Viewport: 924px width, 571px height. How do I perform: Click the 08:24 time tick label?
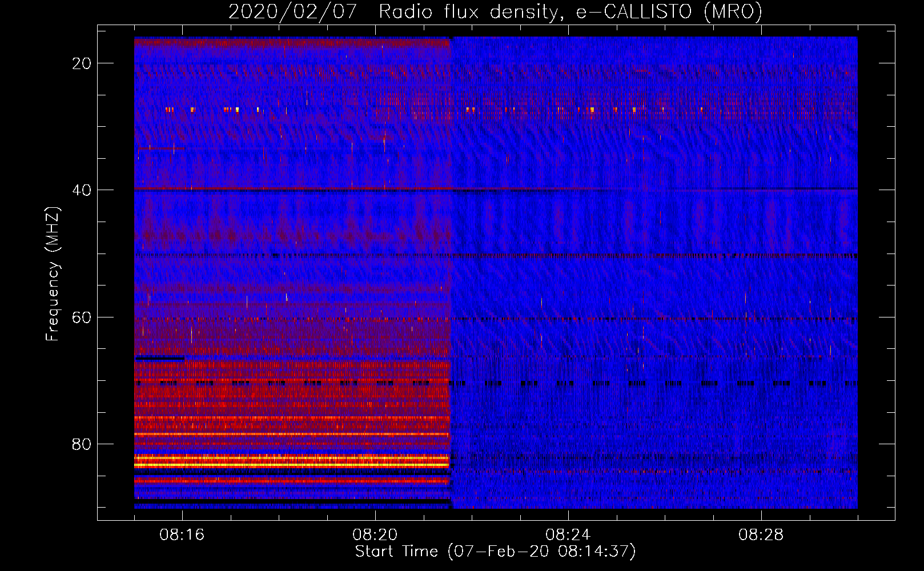click(x=568, y=535)
